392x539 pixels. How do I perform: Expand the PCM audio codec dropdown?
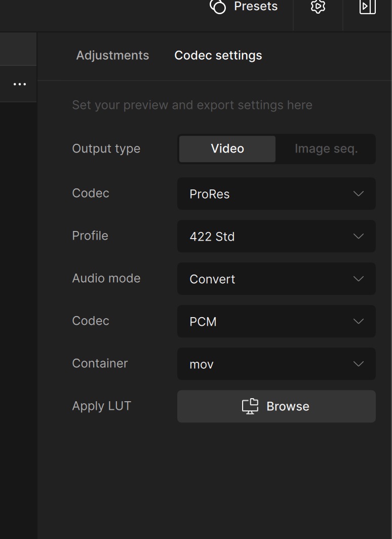(x=276, y=321)
